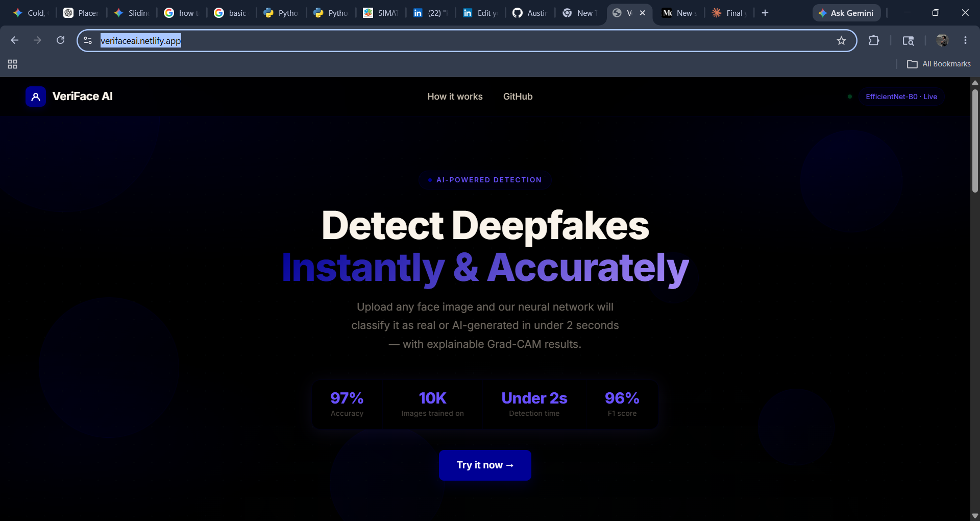
Task: Switch to the basic Google tab
Action: point(231,13)
